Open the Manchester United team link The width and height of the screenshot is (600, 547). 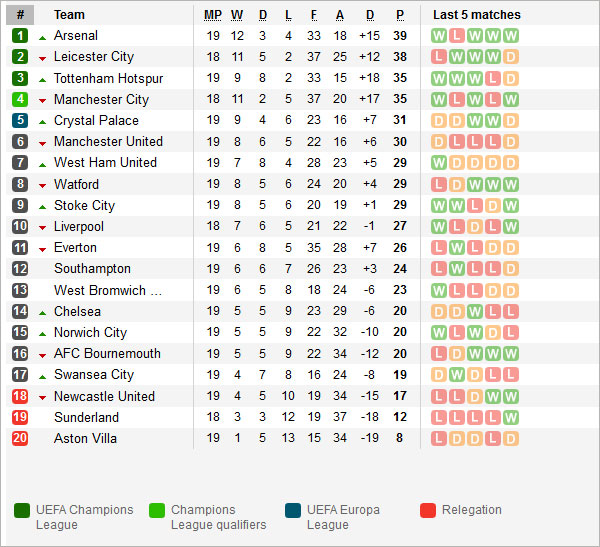(108, 142)
